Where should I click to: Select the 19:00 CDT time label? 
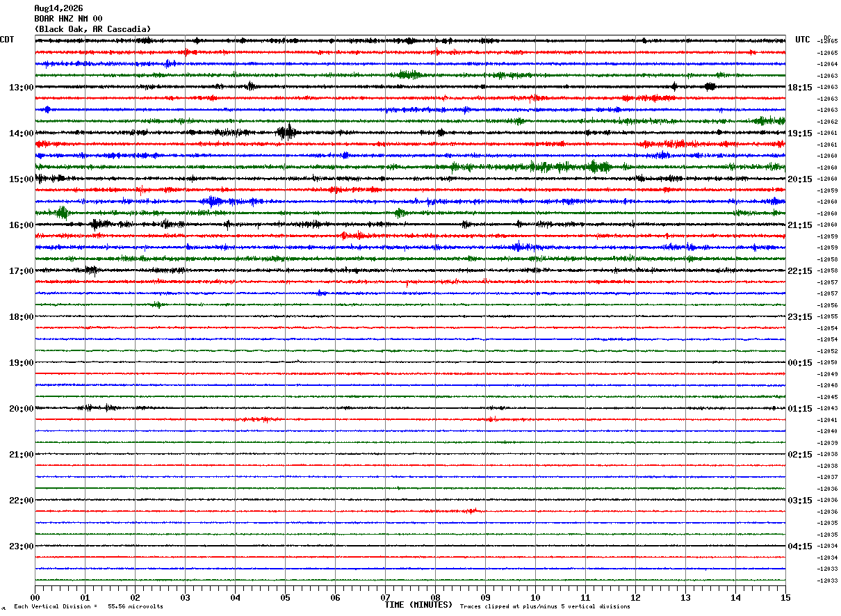[x=22, y=363]
